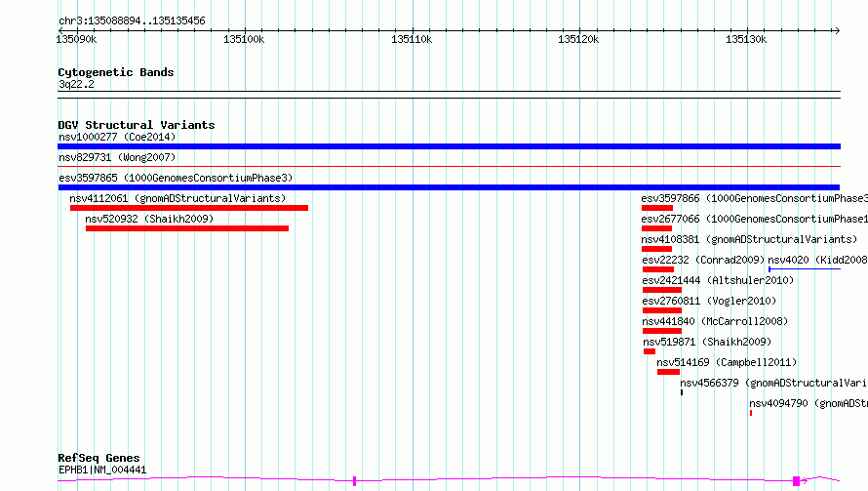Viewport: 868px width, 491px height.
Task: Click the DGV Structural Variants track title
Action: coord(137,125)
